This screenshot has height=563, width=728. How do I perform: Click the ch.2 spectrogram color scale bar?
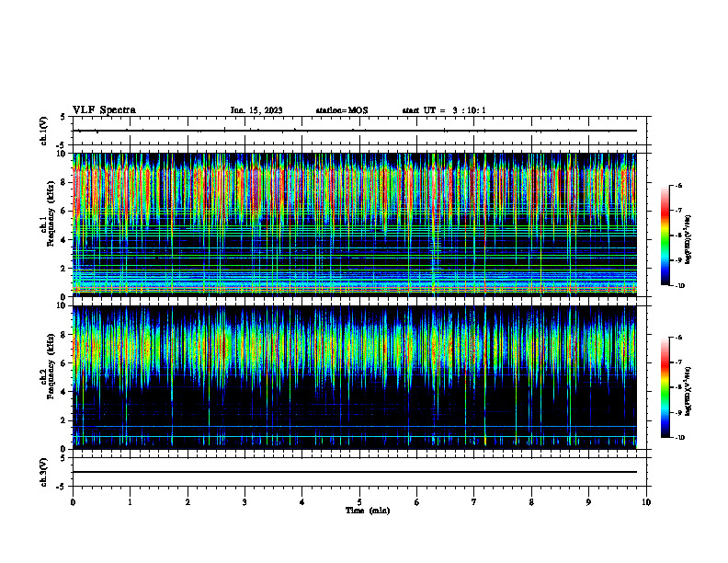coord(665,387)
